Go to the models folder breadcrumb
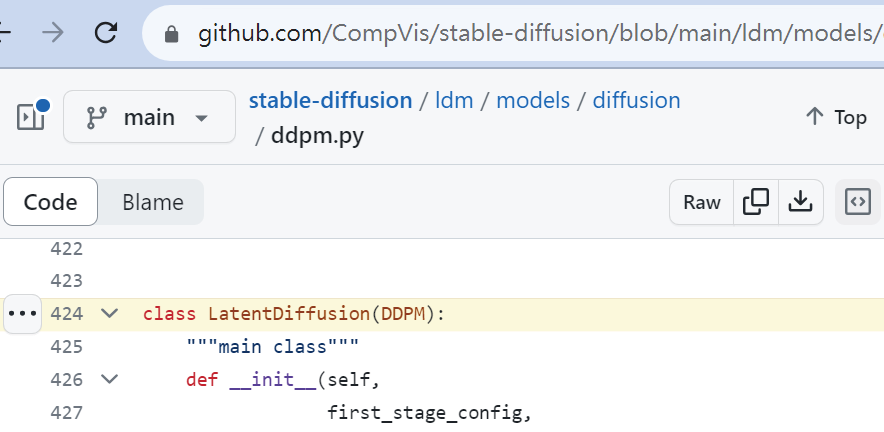The height and width of the screenshot is (432, 884). 533,100
